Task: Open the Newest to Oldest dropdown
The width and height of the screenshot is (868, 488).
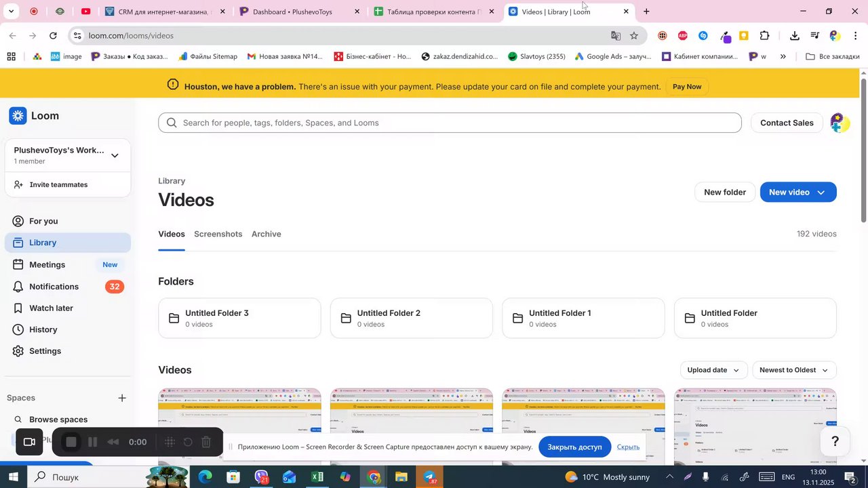Action: coord(794,370)
